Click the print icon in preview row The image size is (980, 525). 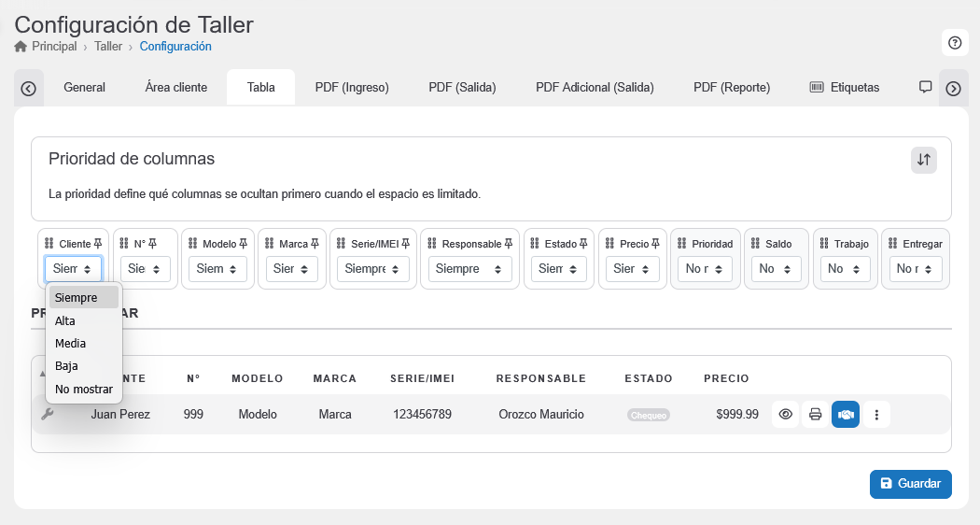tap(815, 415)
